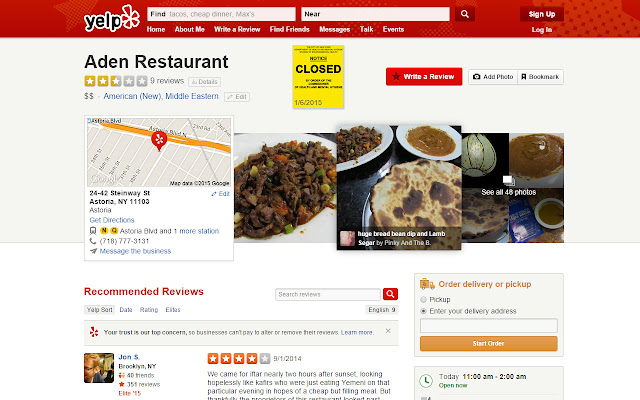The height and width of the screenshot is (400, 640).
Task: Bookmark this restaurant
Action: [540, 77]
